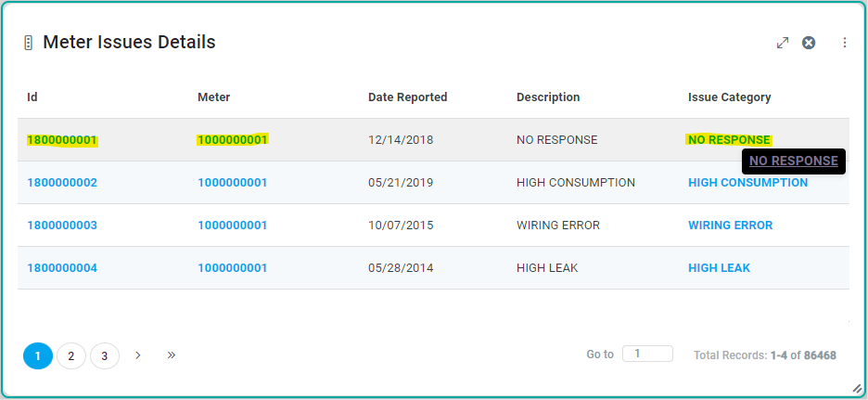
Task: Select page 3 in pagination
Action: (x=105, y=355)
